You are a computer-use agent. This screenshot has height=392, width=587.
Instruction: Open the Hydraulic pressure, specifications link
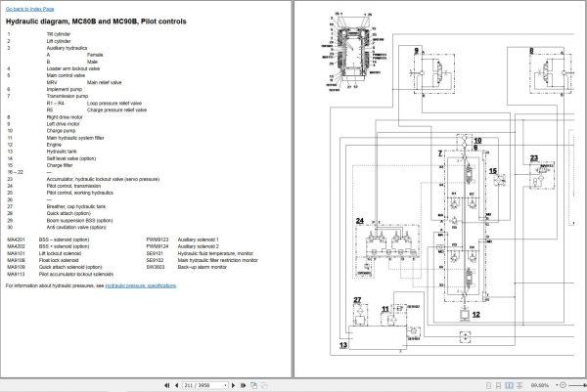tap(140, 285)
